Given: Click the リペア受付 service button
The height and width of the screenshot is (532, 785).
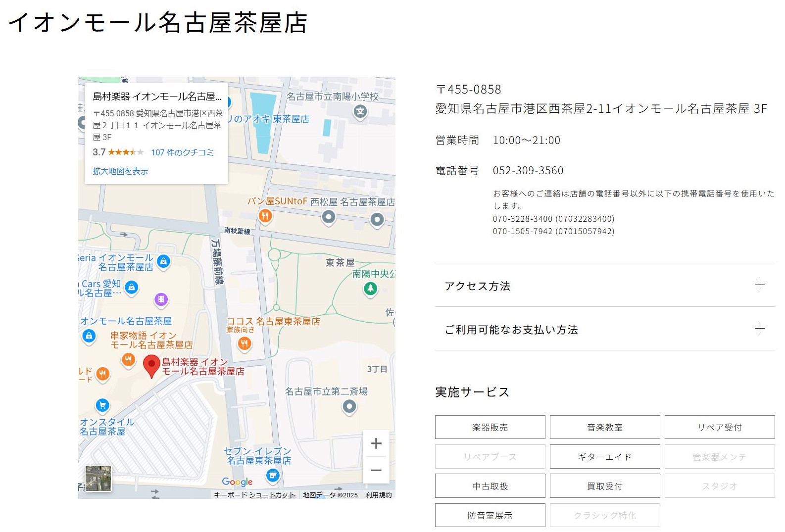Looking at the screenshot, I should click(x=720, y=427).
